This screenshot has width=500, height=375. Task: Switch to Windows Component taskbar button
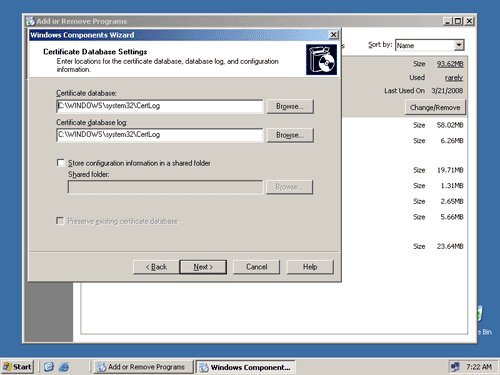245,367
